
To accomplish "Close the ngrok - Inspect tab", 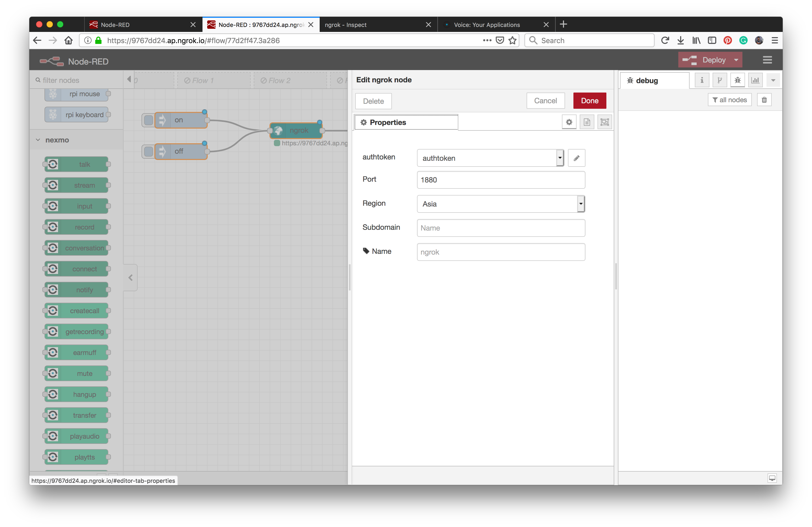I will [x=428, y=25].
